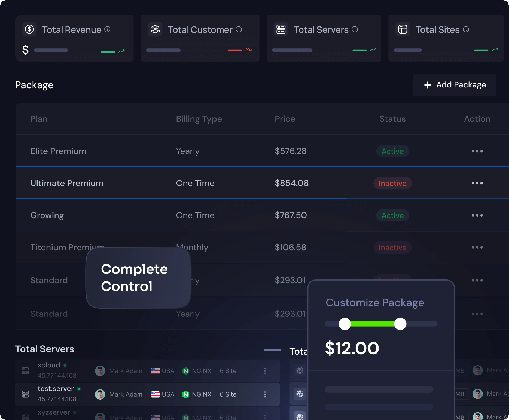Click info icon next to Total Sites

[x=466, y=29]
